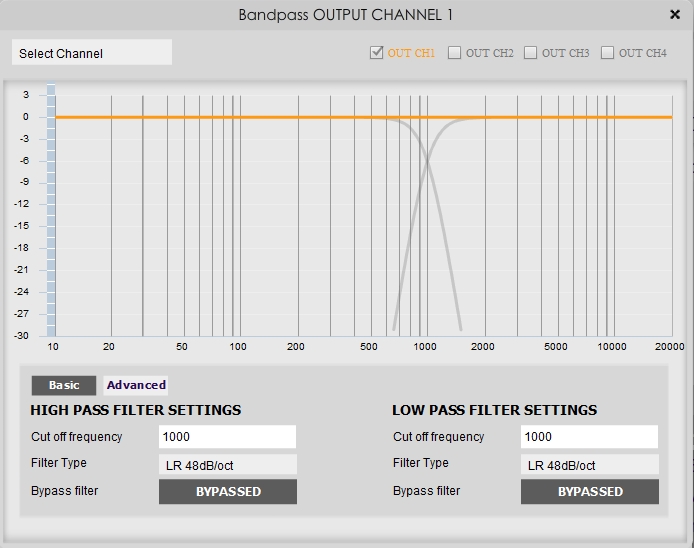Viewport: 694px width, 548px height.
Task: Open the high pass Filter Type dropdown
Action: 227,465
